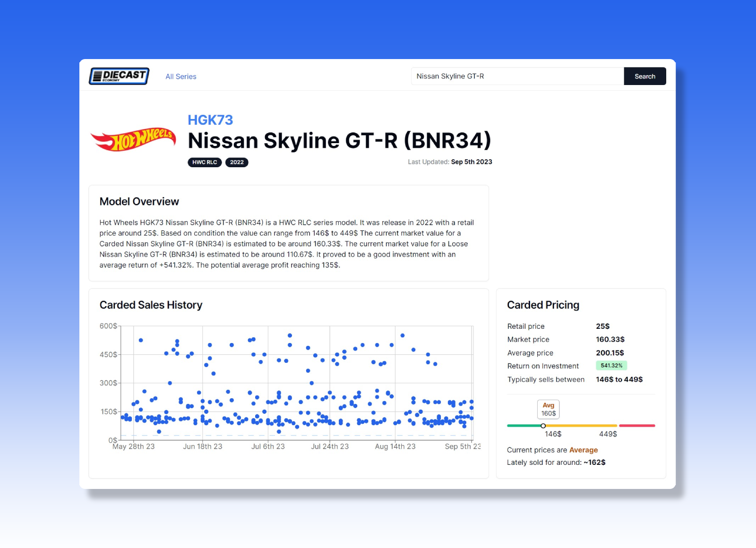Image resolution: width=756 pixels, height=548 pixels.
Task: Click the Hot Wheels brand logo
Action: [x=133, y=139]
